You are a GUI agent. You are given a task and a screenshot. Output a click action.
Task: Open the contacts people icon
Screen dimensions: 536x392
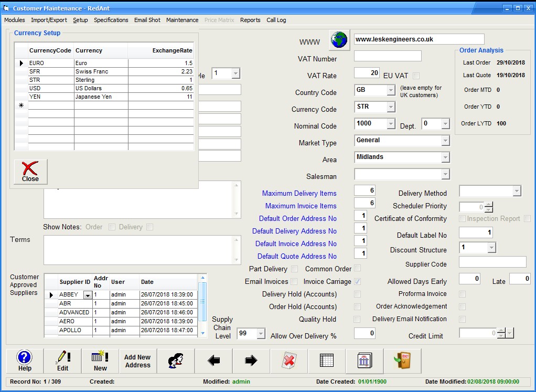(x=176, y=361)
